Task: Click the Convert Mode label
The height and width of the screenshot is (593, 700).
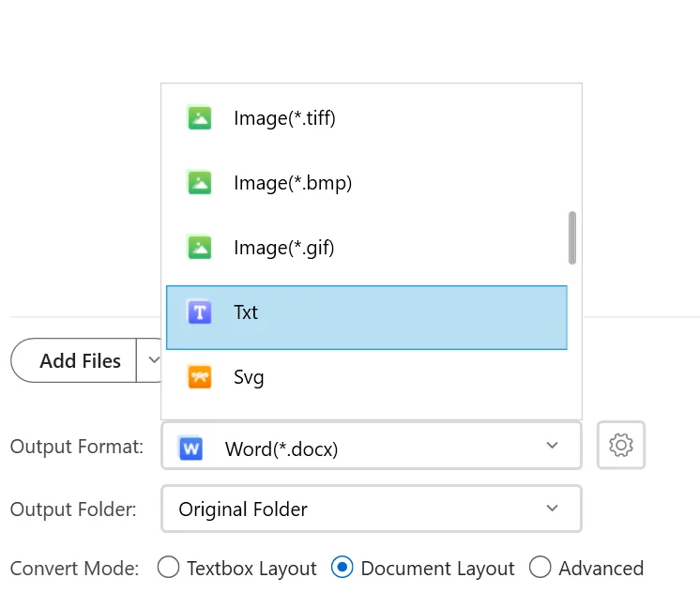Action: coord(74,569)
